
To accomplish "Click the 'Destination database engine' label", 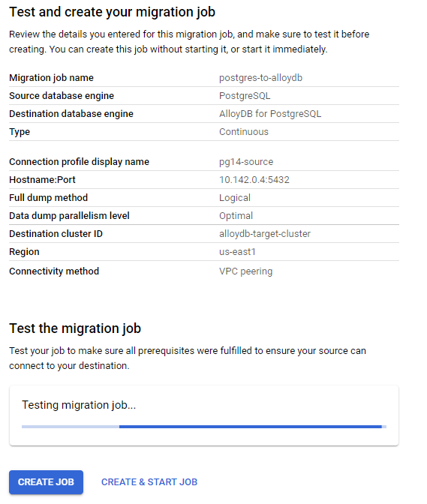I will [x=71, y=114].
